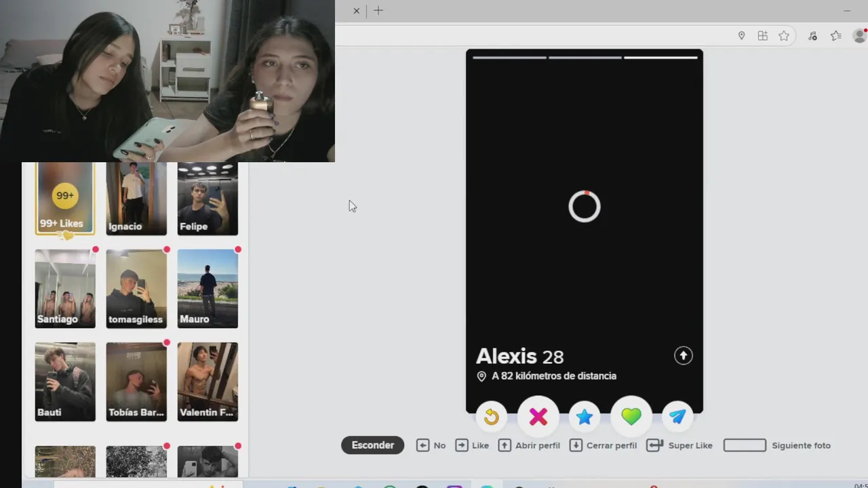Click the 'Abrir perfil' label
Viewport: 868px width, 488px height.
tap(538, 445)
